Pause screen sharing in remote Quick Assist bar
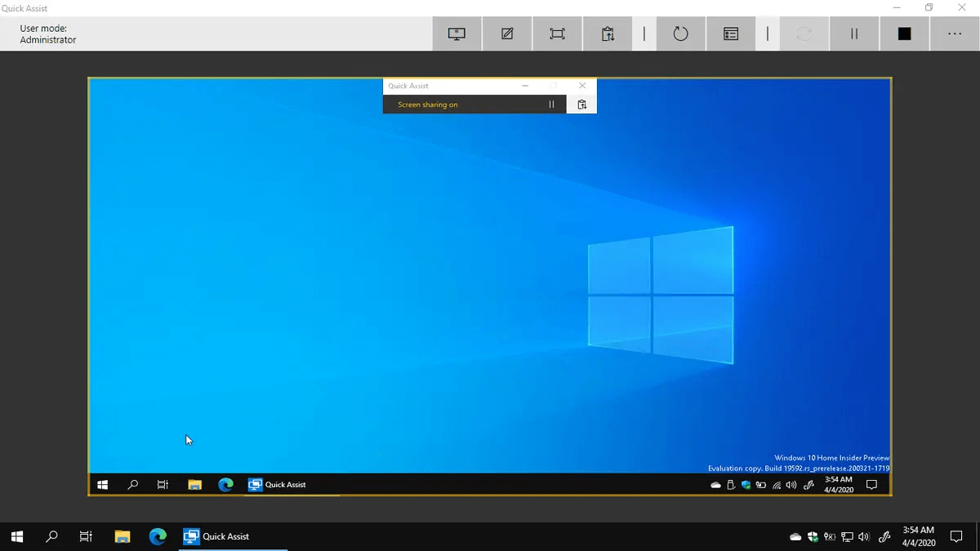The image size is (980, 551). [551, 104]
